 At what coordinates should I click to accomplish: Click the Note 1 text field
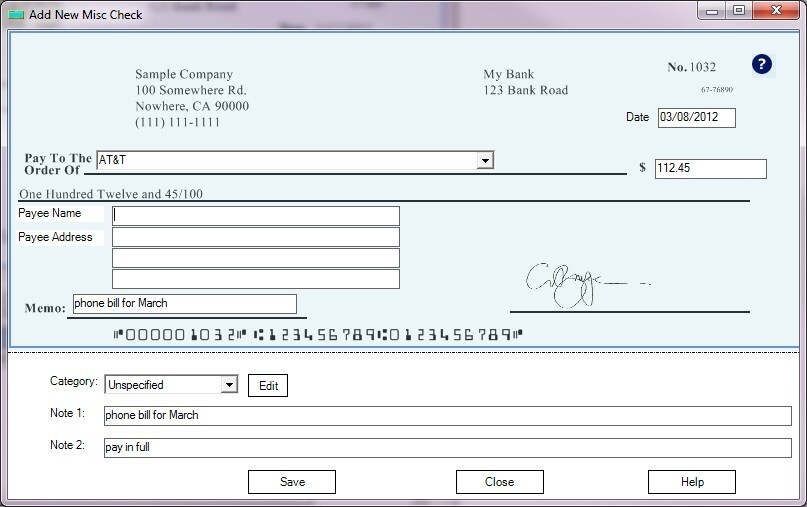coord(447,415)
